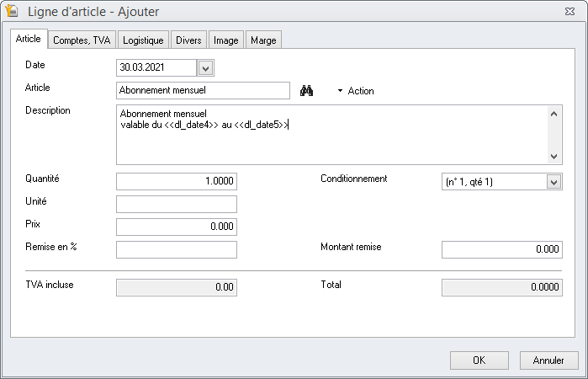Click into the Unité field
The image size is (588, 379).
177,205
